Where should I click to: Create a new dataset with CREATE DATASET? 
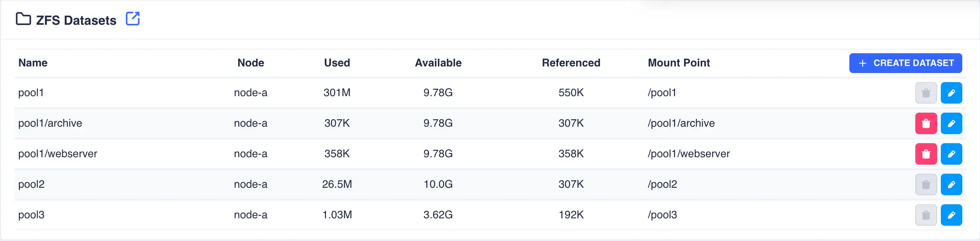coord(905,63)
